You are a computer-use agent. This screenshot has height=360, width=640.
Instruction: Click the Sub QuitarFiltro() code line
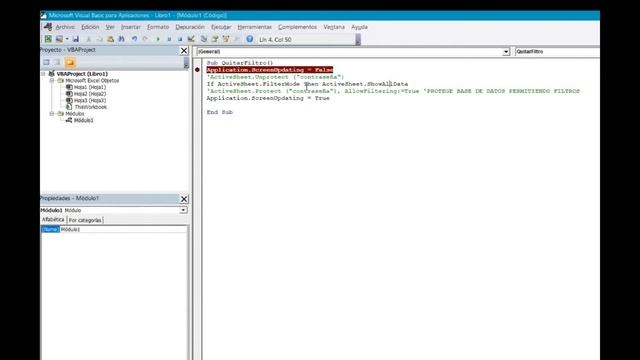click(x=240, y=63)
